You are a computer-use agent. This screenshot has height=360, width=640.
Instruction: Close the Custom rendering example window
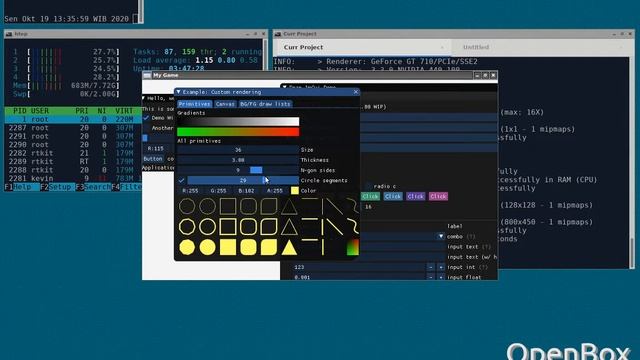(356, 92)
